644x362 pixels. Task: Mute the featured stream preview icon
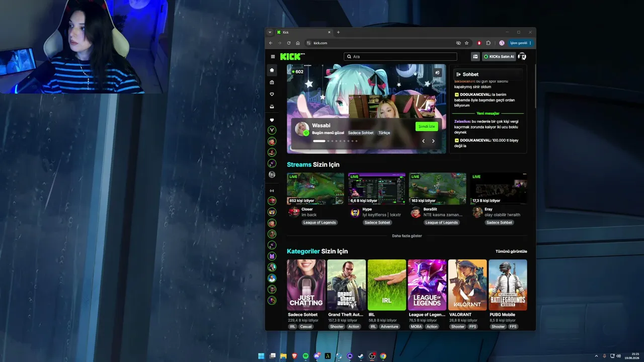(x=437, y=73)
